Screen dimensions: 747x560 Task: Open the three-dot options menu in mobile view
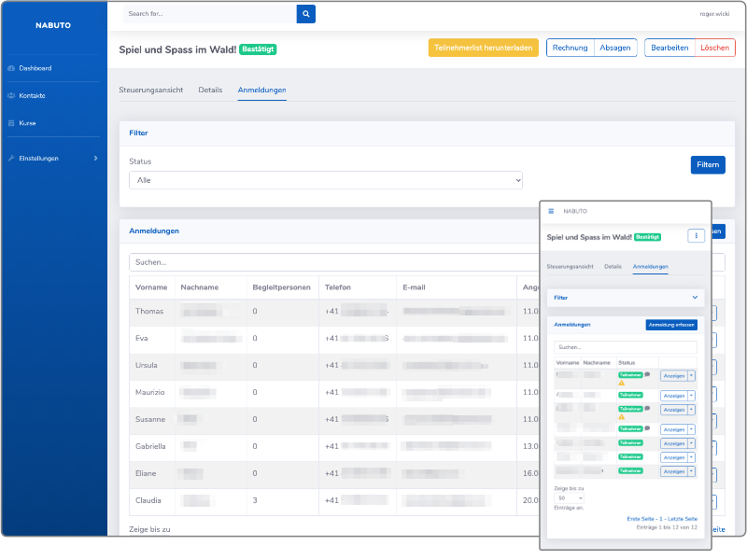(696, 236)
